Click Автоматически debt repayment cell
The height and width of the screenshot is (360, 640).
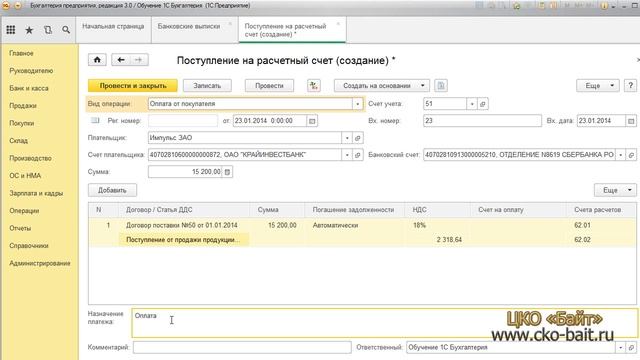(x=355, y=225)
